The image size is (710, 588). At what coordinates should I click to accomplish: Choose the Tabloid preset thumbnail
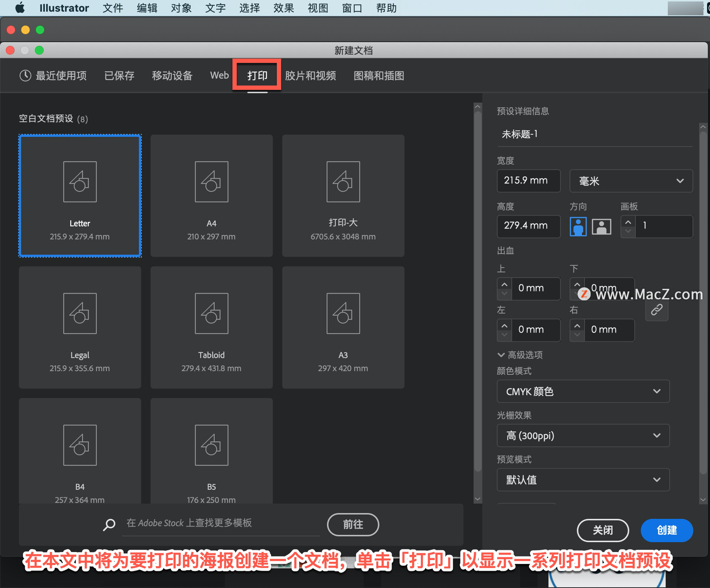coord(212,313)
